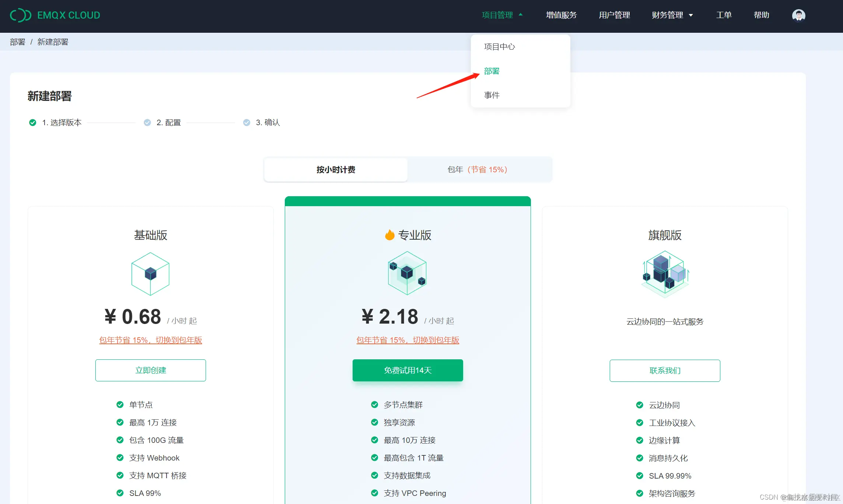This screenshot has width=843, height=504.
Task: Select the 按小时计费 billing option
Action: pyautogui.click(x=335, y=169)
